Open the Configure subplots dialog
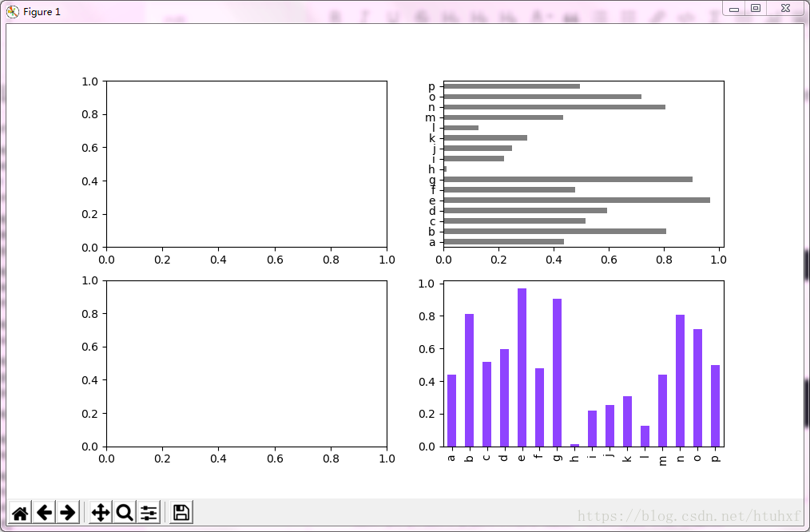 (x=149, y=512)
